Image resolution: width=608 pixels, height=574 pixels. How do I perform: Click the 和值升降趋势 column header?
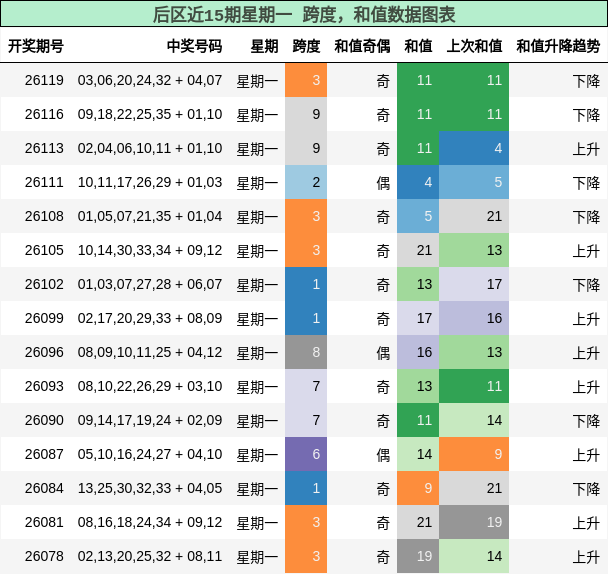click(x=558, y=46)
